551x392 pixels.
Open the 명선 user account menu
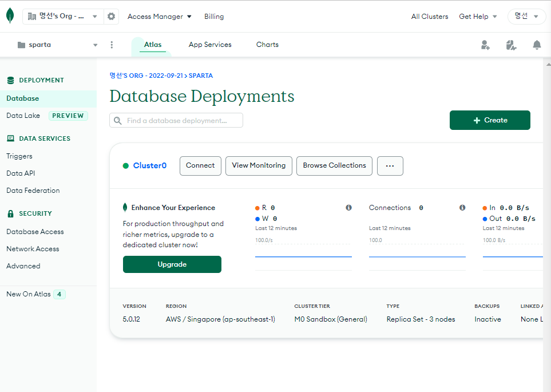pyautogui.click(x=526, y=17)
